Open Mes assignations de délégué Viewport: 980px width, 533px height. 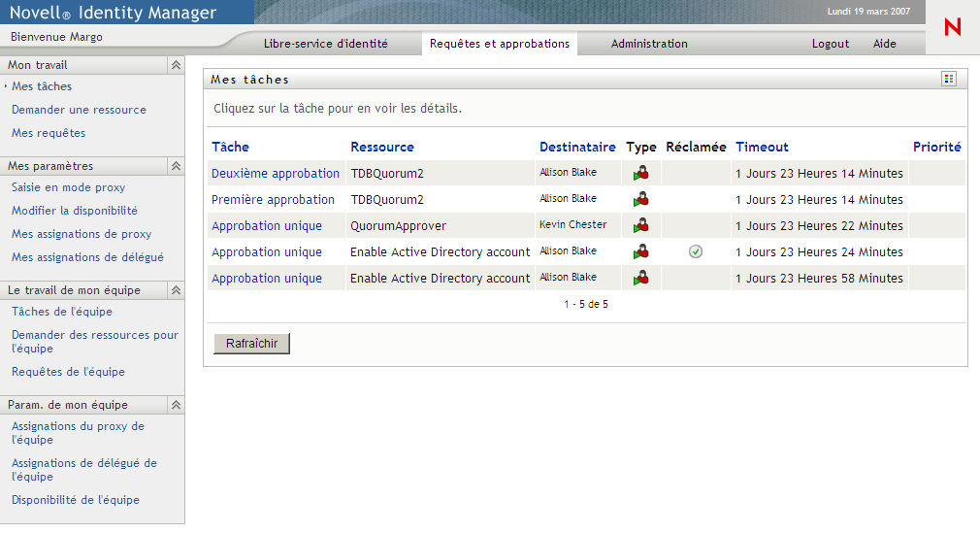tap(87, 257)
